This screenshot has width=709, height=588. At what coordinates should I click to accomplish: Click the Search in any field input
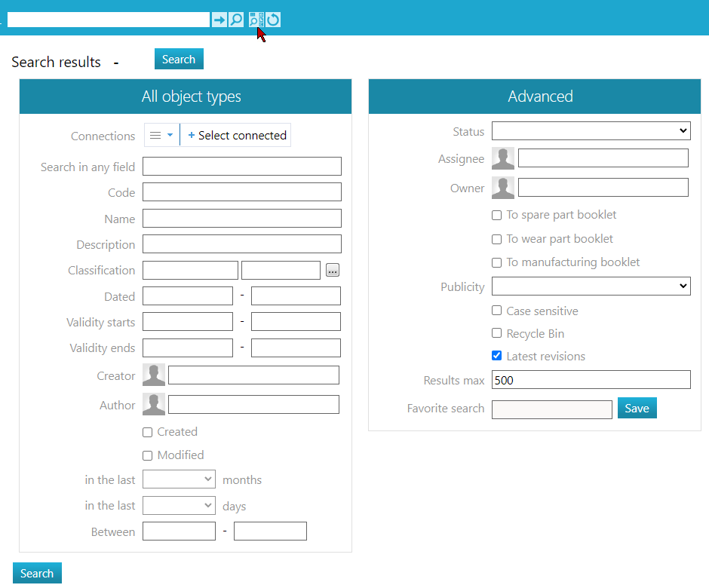(x=241, y=167)
